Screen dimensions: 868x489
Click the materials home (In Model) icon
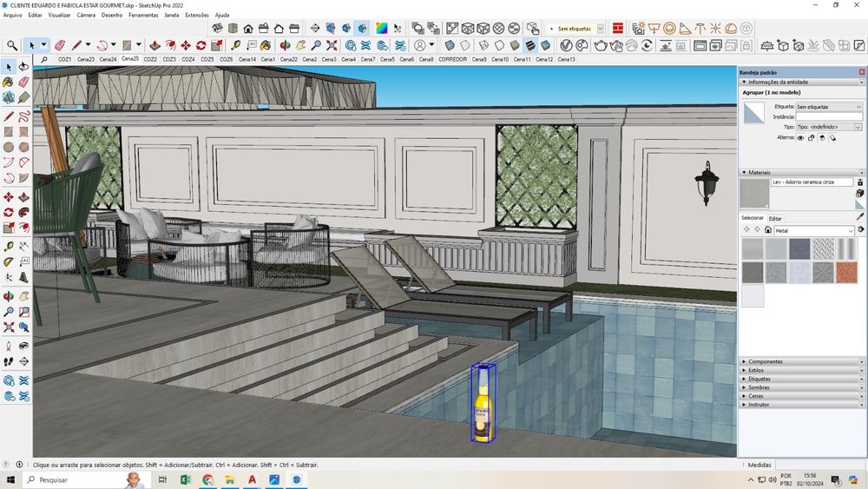tap(768, 230)
